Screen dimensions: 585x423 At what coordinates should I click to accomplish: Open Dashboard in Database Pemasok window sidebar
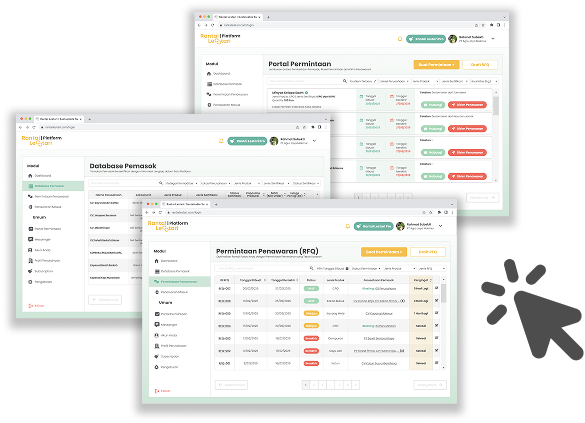[40, 175]
